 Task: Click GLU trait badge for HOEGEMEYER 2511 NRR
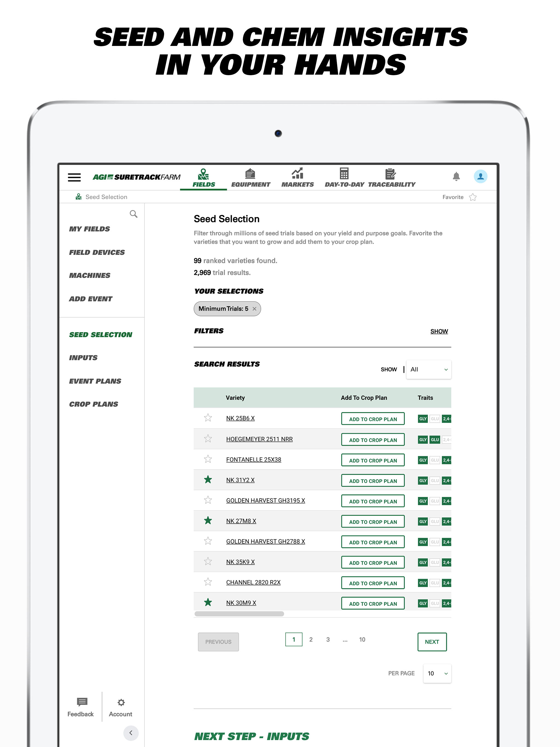point(435,440)
